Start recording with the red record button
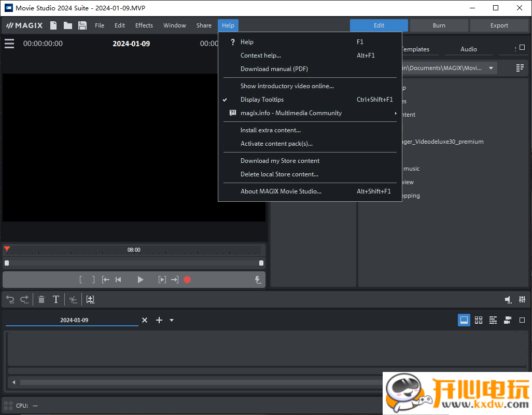532x415 pixels. coord(187,280)
